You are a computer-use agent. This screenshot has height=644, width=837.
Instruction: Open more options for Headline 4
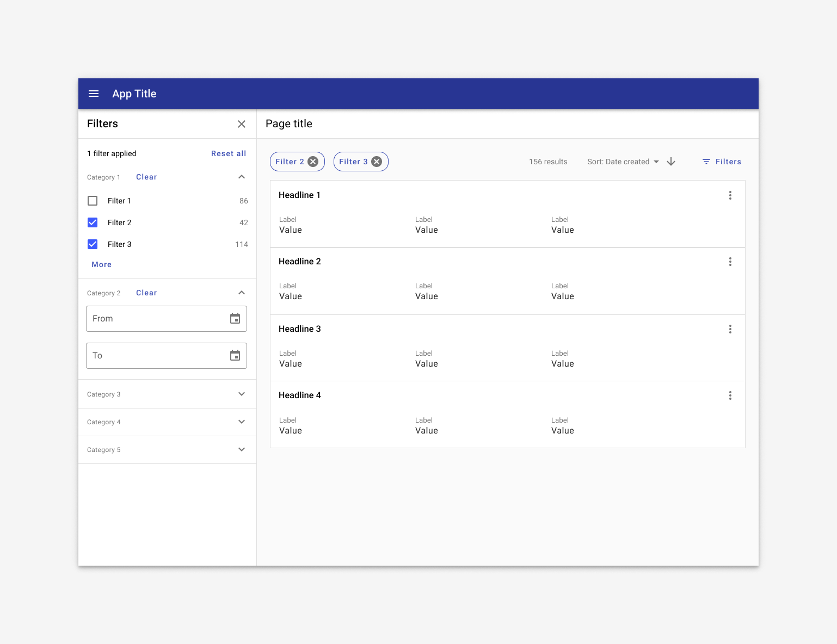(730, 395)
